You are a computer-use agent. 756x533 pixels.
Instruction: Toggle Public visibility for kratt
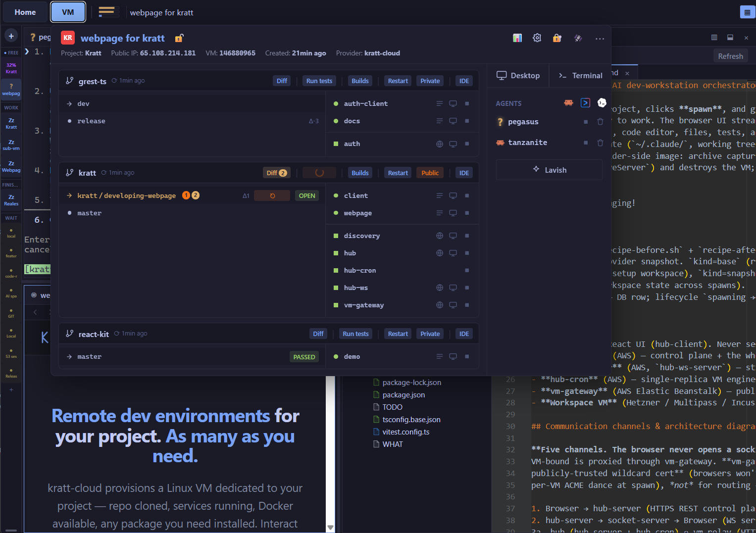(430, 173)
